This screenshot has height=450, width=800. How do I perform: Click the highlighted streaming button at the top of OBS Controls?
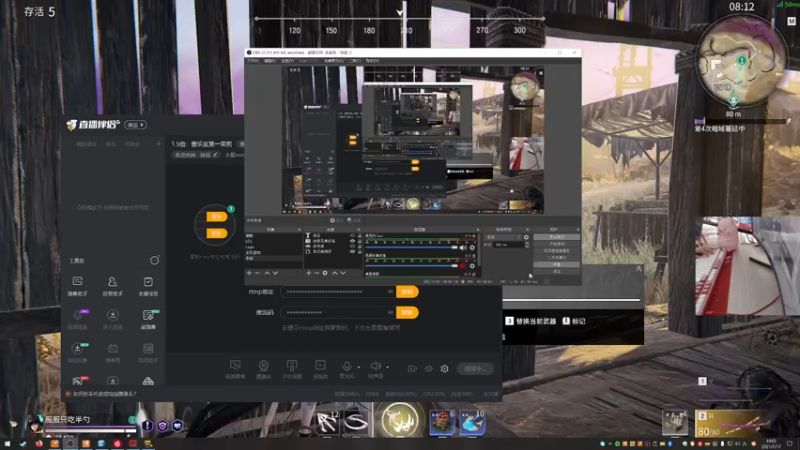[x=556, y=237]
